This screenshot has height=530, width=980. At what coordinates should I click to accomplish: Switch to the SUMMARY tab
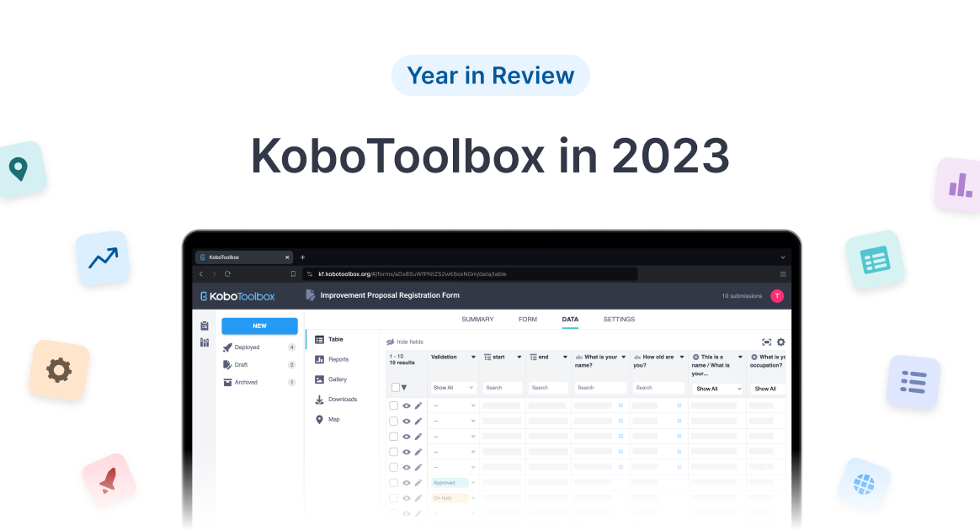click(477, 320)
